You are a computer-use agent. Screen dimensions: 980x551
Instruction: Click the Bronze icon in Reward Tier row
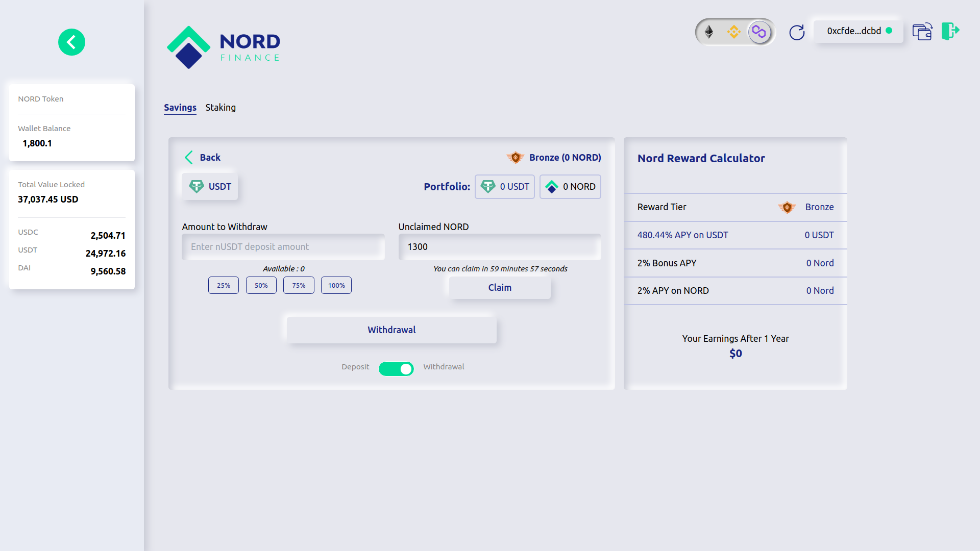point(787,207)
